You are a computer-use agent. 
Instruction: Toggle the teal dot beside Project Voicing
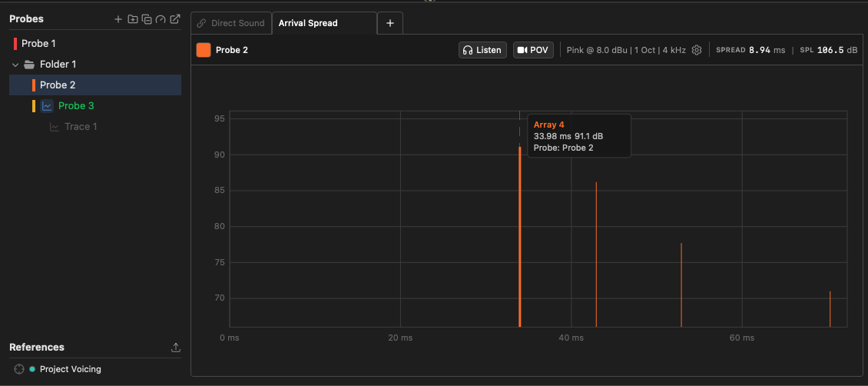[32, 369]
